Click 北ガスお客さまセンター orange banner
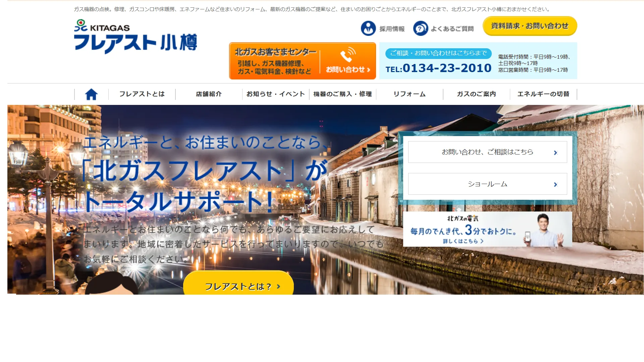Viewport: 644px width, 362px height. pyautogui.click(x=303, y=61)
